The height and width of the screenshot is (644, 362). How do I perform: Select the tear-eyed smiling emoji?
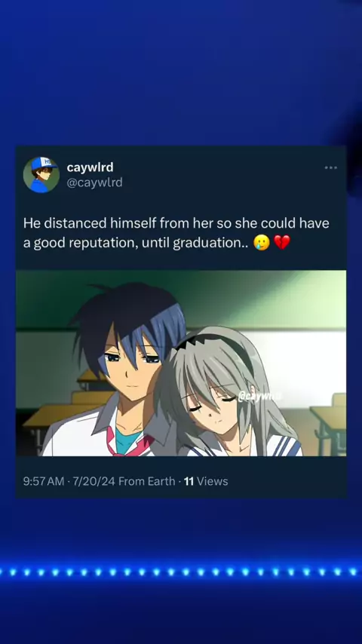(x=262, y=243)
